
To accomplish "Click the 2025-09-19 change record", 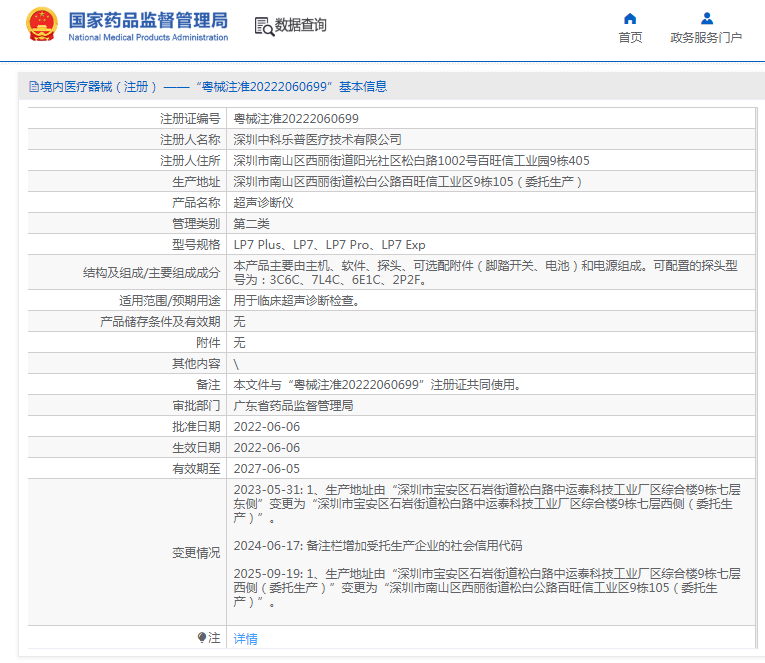I will 487,587.
